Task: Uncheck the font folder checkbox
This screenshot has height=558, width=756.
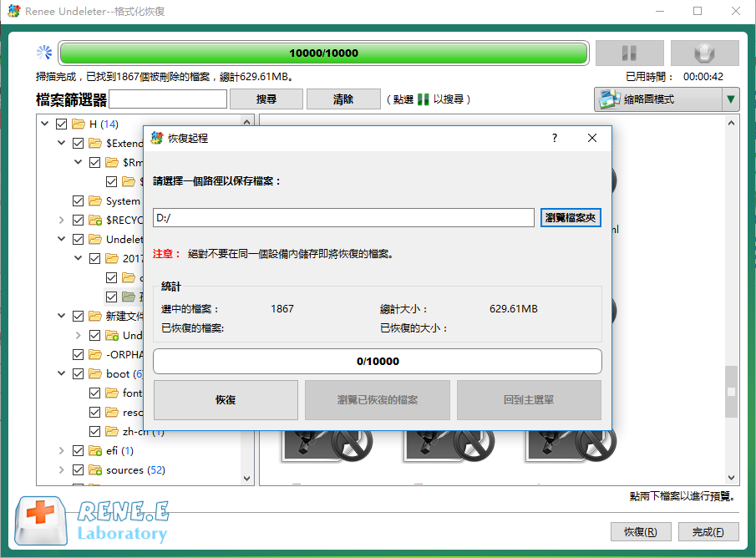Action: (95, 393)
